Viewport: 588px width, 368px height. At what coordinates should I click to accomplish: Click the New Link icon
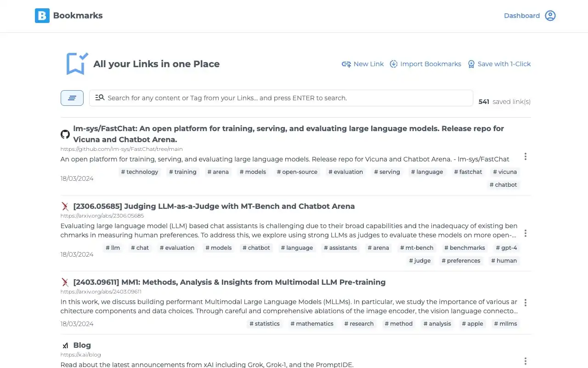pos(346,64)
